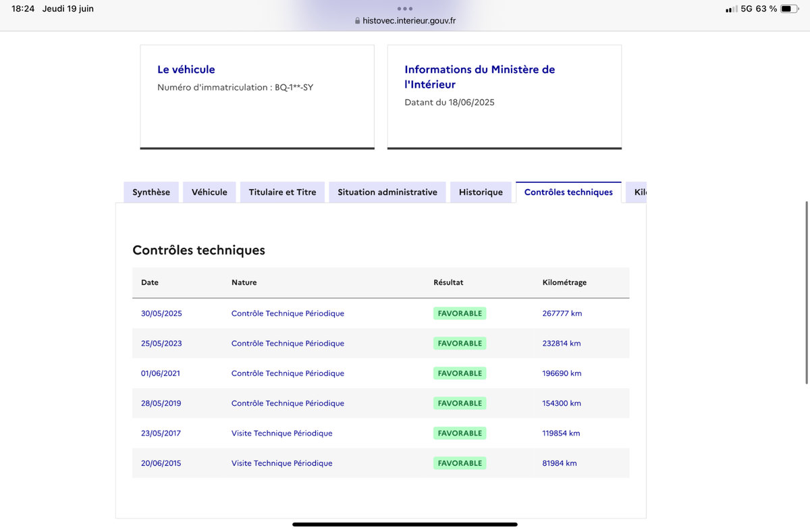Click the Nature column header
This screenshot has width=810, height=532.
click(244, 282)
